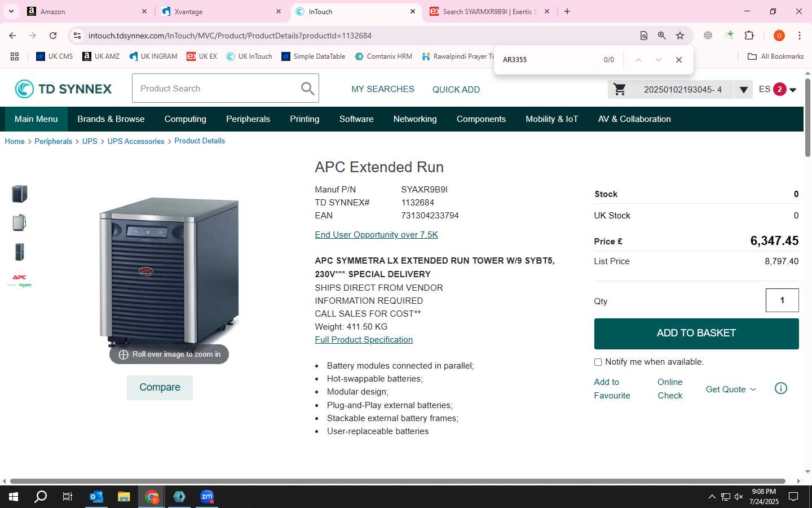Screen dimensions: 812x508
Task: Open the browser extensions puzzle icon
Action: tap(749, 36)
